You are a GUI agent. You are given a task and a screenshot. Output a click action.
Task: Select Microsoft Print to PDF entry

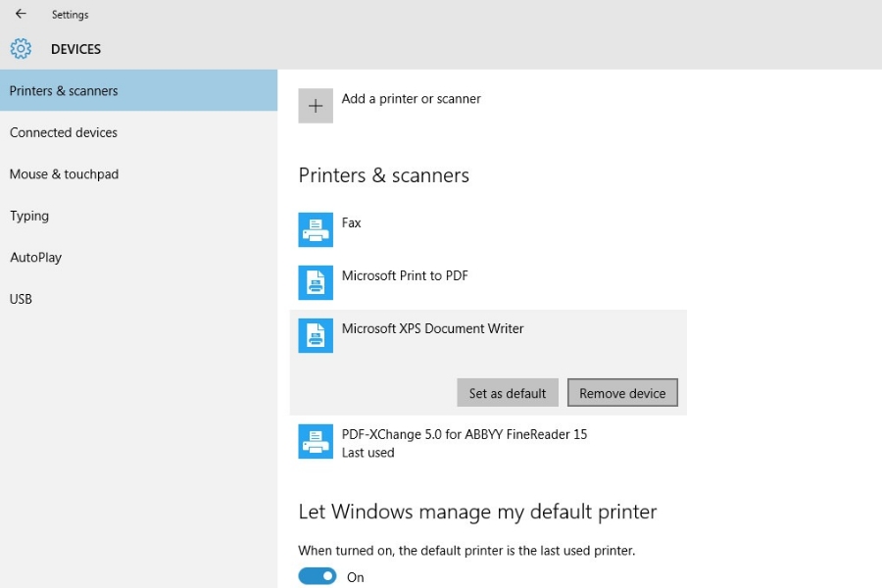click(405, 276)
